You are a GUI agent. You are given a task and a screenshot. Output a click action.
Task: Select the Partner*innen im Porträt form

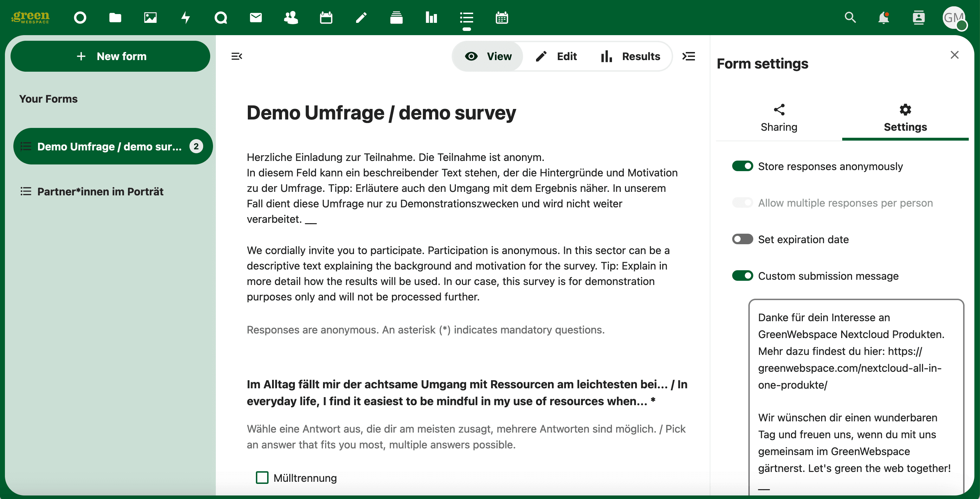[x=100, y=191]
